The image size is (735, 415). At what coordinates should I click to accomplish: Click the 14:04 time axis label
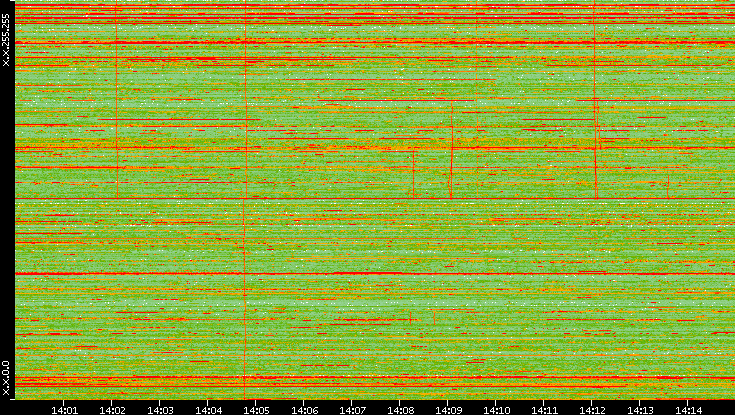[x=208, y=410]
